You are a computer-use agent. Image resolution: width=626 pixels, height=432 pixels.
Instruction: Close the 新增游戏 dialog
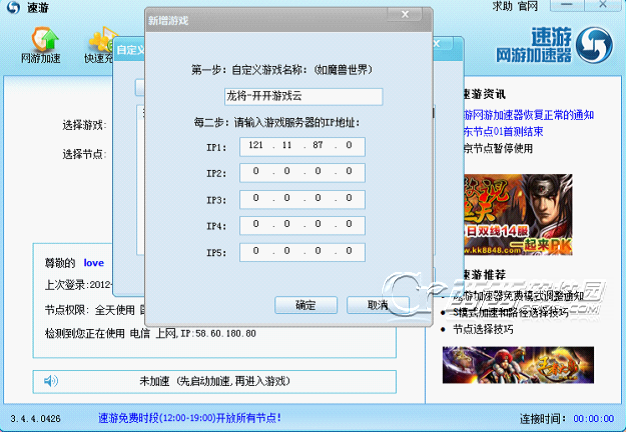(x=405, y=14)
